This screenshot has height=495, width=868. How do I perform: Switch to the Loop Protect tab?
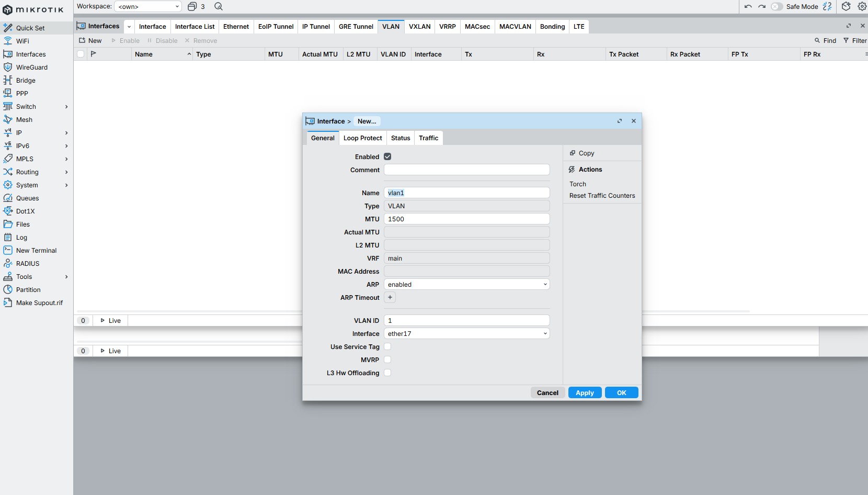(x=362, y=138)
